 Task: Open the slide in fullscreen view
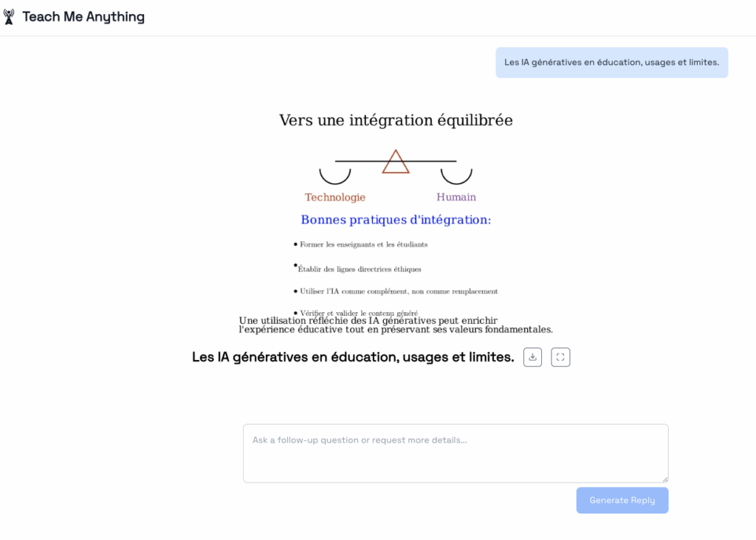[x=560, y=357]
